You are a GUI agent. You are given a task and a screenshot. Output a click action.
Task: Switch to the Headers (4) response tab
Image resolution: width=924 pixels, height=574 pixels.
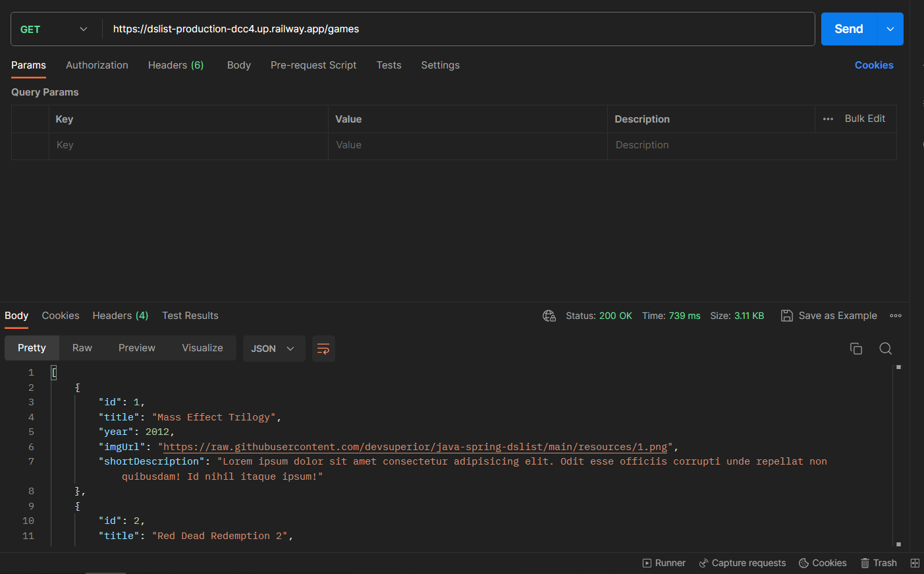click(121, 316)
